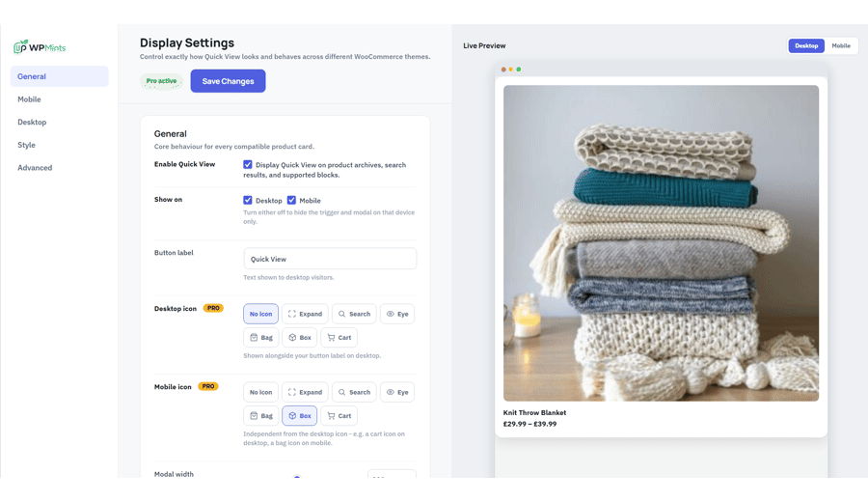Uncheck the Mobile show-on checkbox
The height and width of the screenshot is (502, 868).
(x=291, y=200)
